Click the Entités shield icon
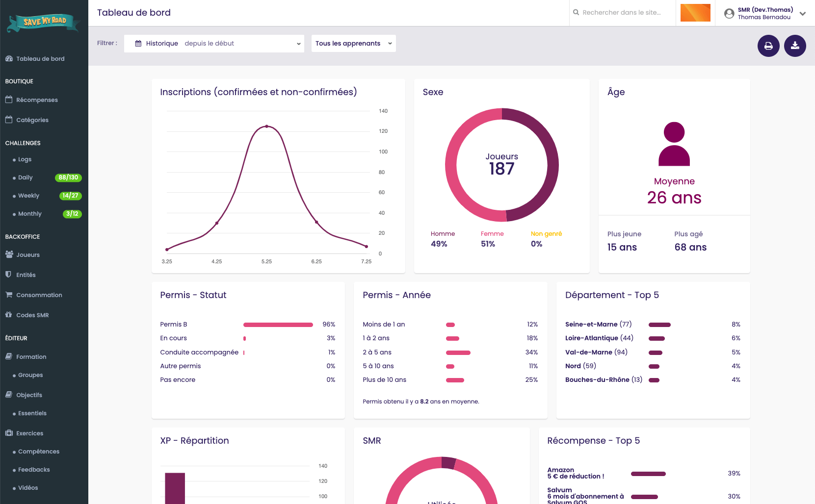 pyautogui.click(x=8, y=275)
